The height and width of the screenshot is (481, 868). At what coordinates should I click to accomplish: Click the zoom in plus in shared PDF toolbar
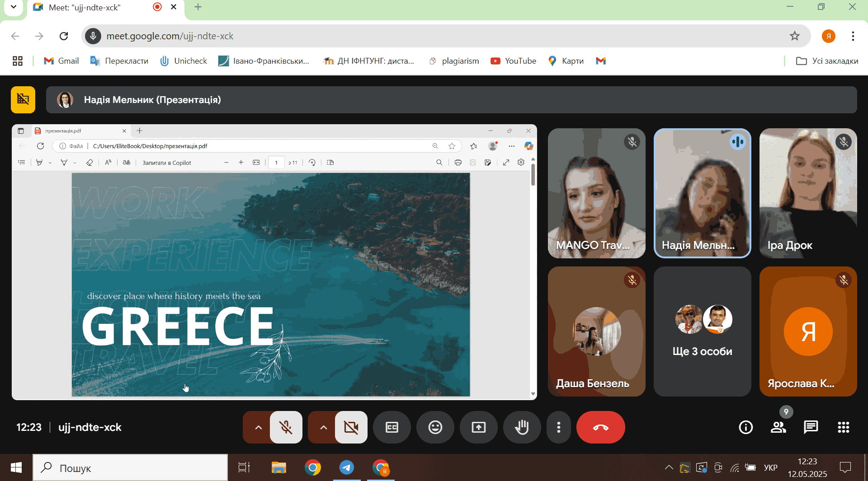[x=241, y=163]
